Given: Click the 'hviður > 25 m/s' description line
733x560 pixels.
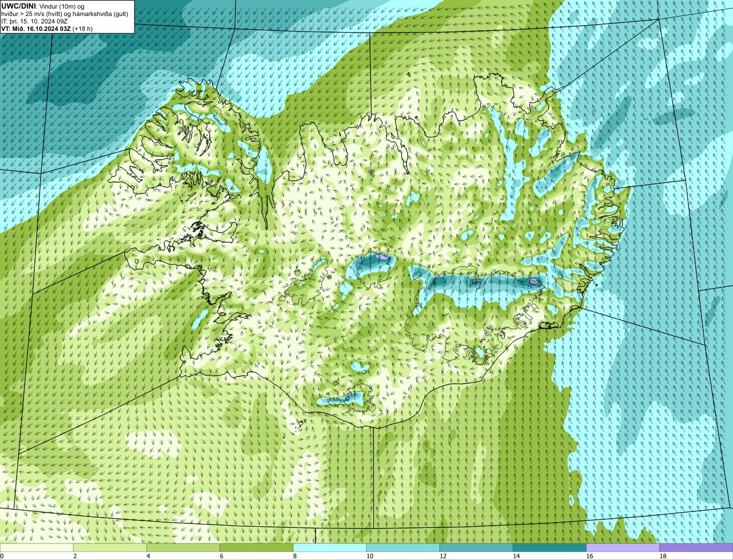Looking at the screenshot, I should 65,14.
